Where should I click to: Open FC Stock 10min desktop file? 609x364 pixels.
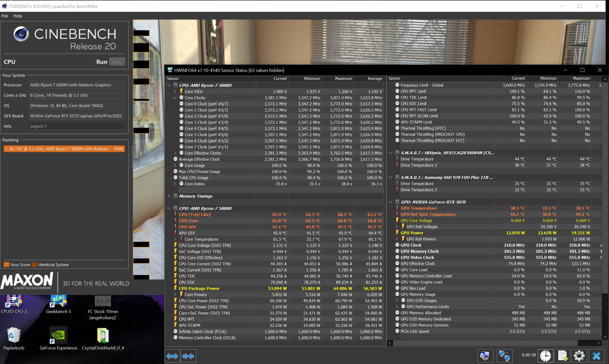103,308
